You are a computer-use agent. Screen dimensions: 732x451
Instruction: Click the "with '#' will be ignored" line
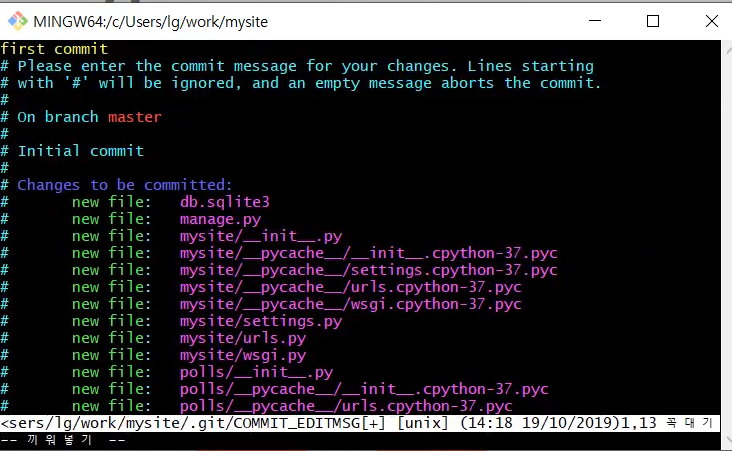point(301,83)
